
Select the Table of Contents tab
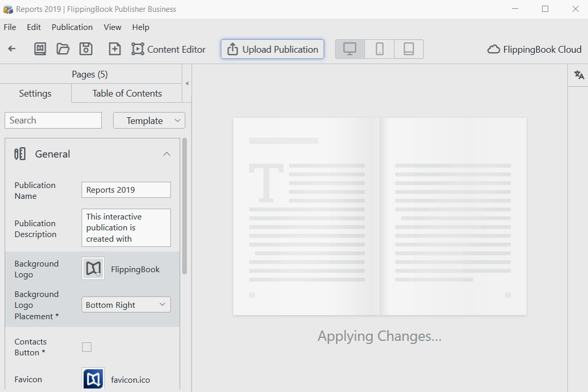(127, 93)
